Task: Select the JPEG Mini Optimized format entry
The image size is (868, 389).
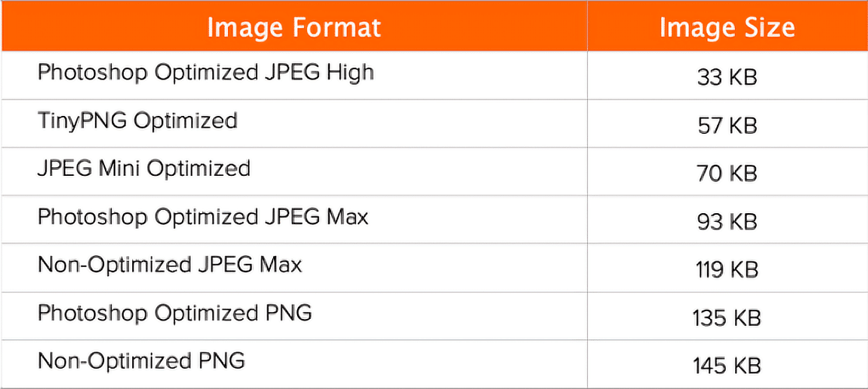Action: (144, 169)
